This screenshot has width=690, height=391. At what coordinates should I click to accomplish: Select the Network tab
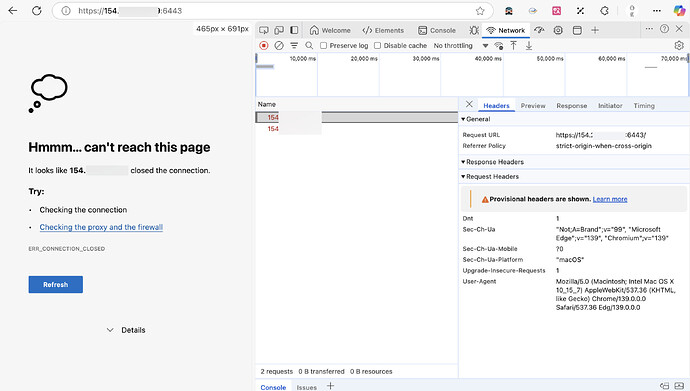coord(506,30)
